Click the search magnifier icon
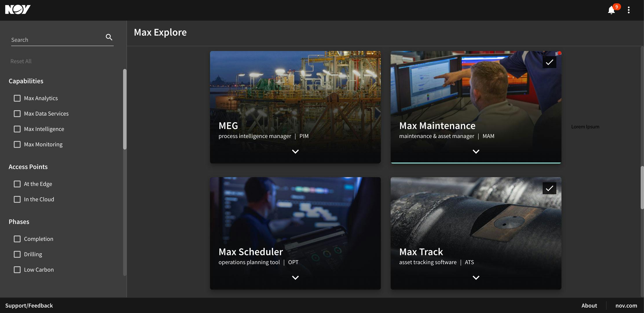Viewport: 644px width, 313px height. point(109,37)
